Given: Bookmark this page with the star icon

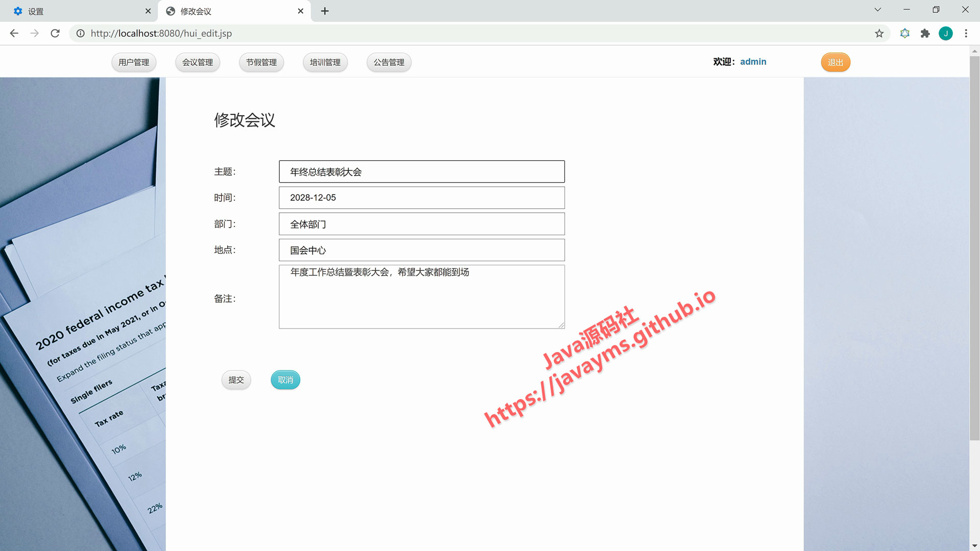Looking at the screenshot, I should point(879,33).
